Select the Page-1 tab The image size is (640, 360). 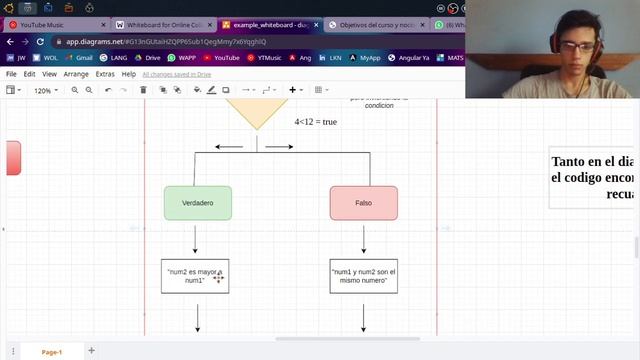coord(52,352)
